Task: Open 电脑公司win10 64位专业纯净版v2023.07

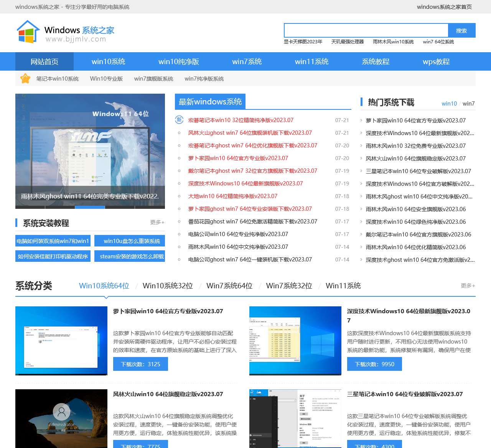Action: [x=238, y=234]
